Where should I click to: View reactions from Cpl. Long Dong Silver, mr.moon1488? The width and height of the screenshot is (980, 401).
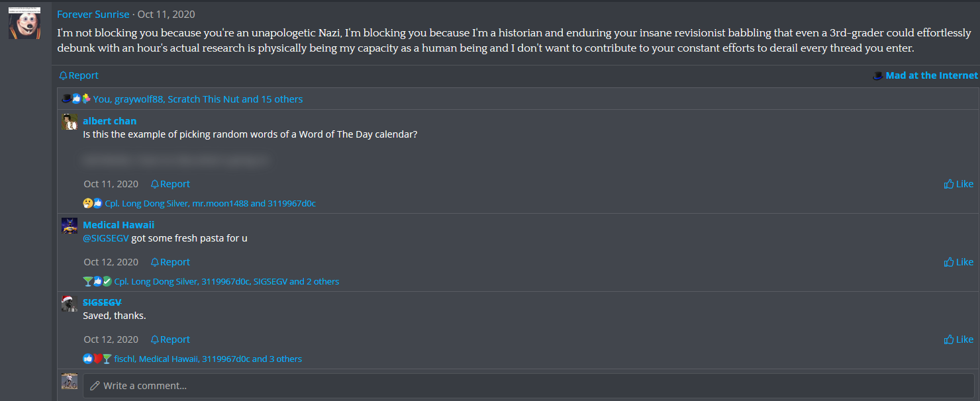(210, 204)
